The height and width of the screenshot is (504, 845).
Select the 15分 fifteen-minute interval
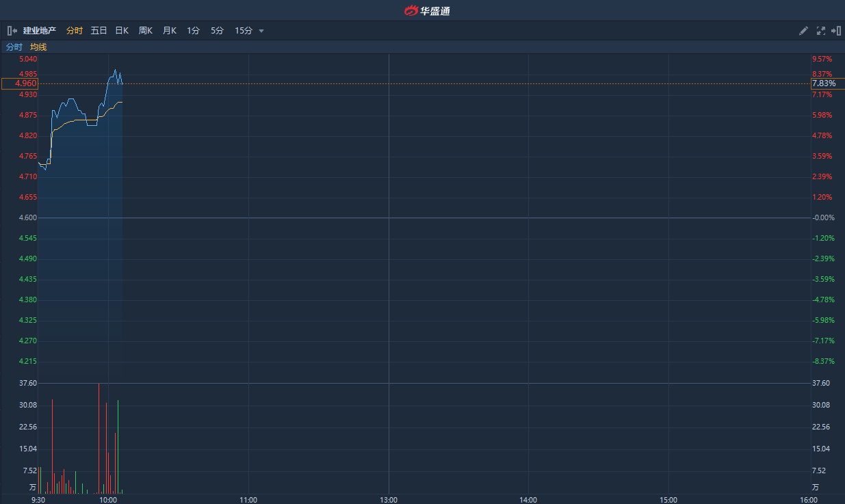pos(244,31)
